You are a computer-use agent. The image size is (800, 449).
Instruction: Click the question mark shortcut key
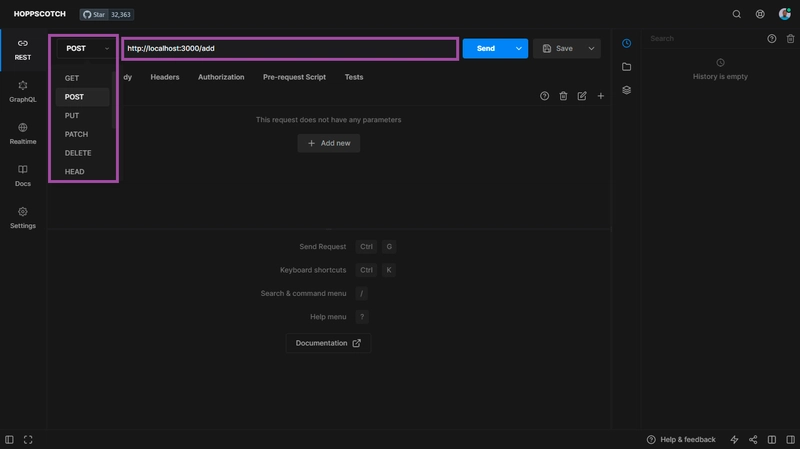pyautogui.click(x=362, y=317)
